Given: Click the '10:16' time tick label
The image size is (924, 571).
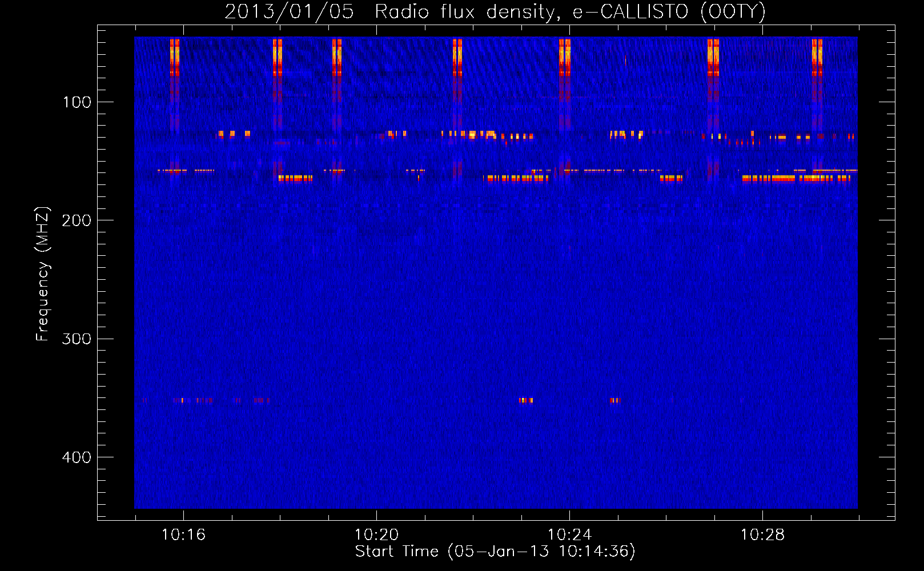Looking at the screenshot, I should (x=183, y=535).
